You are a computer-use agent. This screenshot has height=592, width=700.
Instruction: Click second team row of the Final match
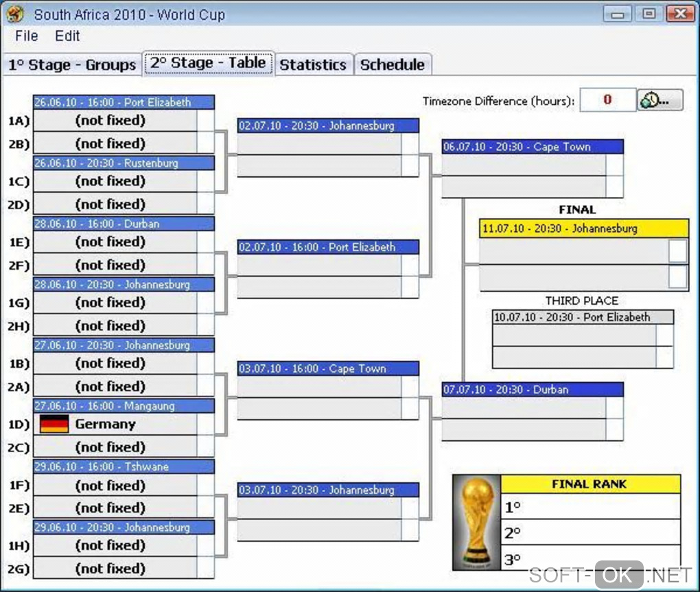click(574, 278)
